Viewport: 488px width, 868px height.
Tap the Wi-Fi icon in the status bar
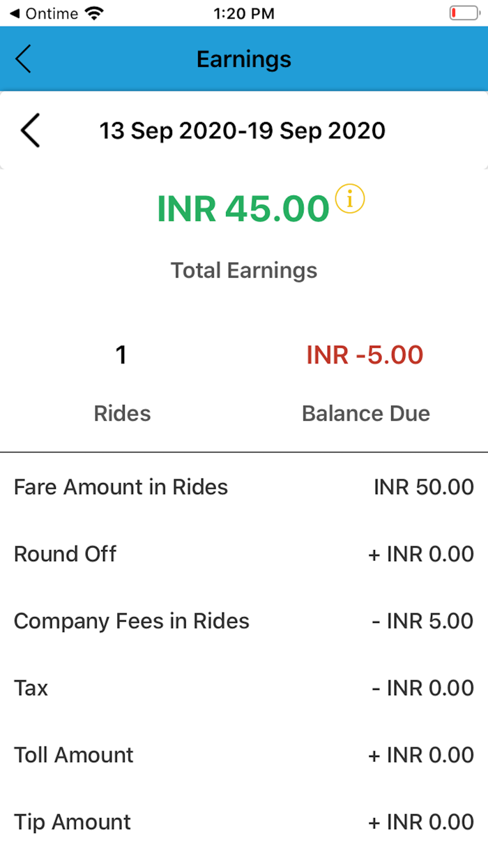click(x=93, y=12)
